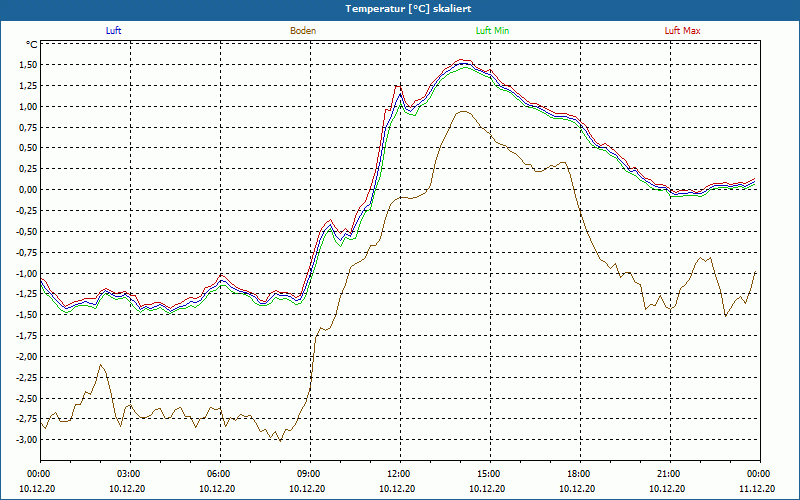
Task: Click the -2,75 y-axis value
Action: 27,419
